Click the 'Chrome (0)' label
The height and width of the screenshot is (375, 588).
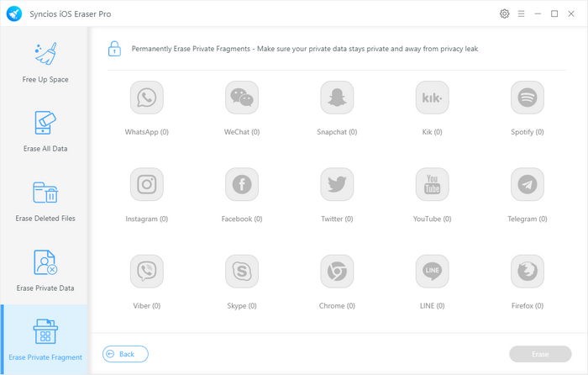pos(337,306)
